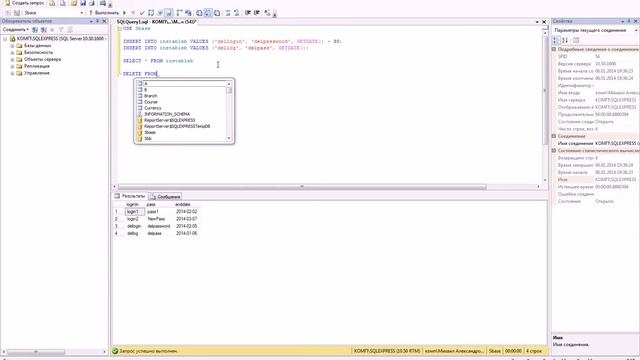Click the Filter funnel icon in Object Explorer
640x360 pixels.
click(x=61, y=30)
